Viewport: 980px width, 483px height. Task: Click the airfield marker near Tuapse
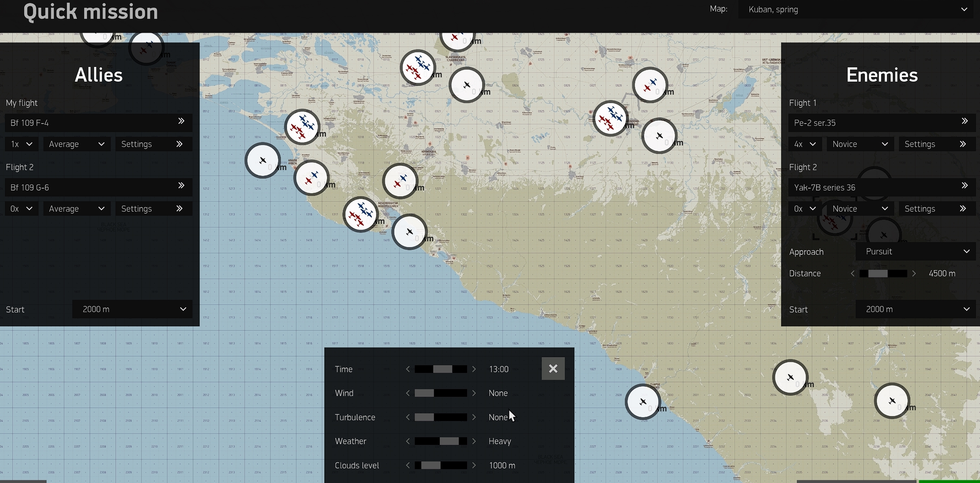pos(643,402)
